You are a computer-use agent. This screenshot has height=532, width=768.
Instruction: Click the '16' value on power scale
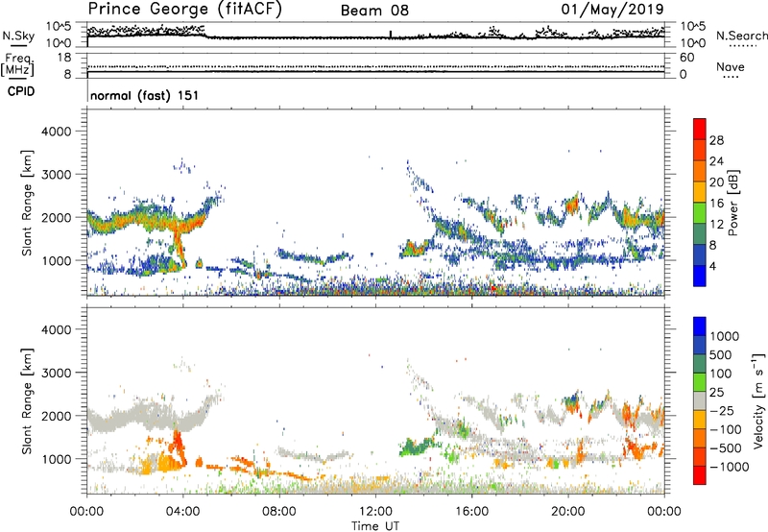[716, 204]
